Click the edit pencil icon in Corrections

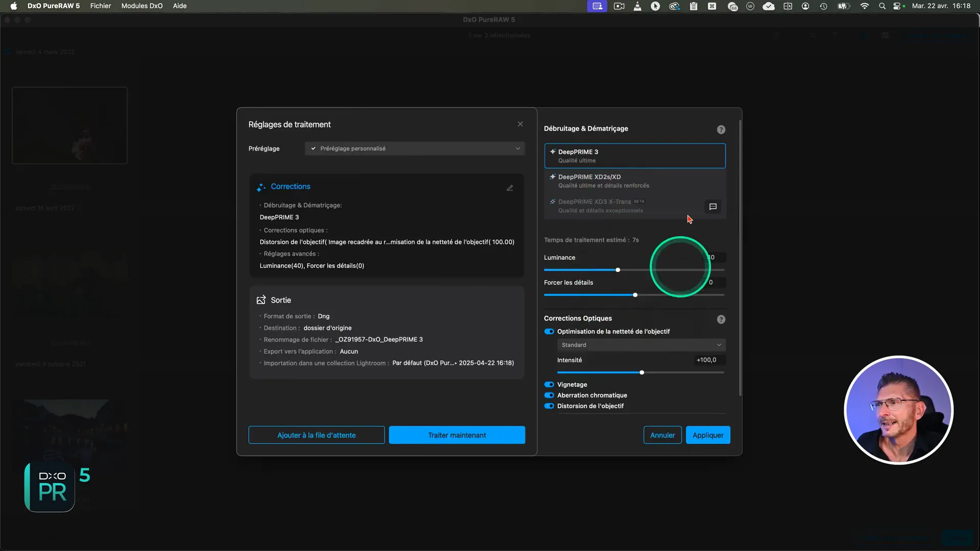pyautogui.click(x=509, y=188)
